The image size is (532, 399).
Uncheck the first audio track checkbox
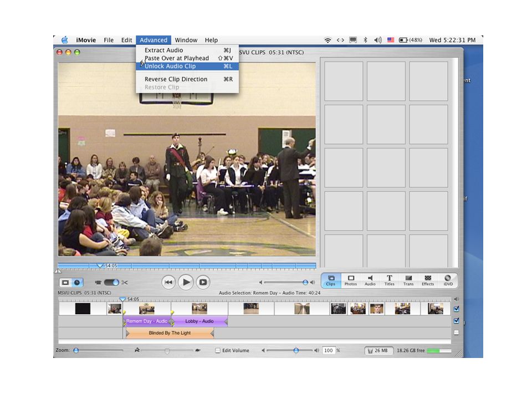456,321
